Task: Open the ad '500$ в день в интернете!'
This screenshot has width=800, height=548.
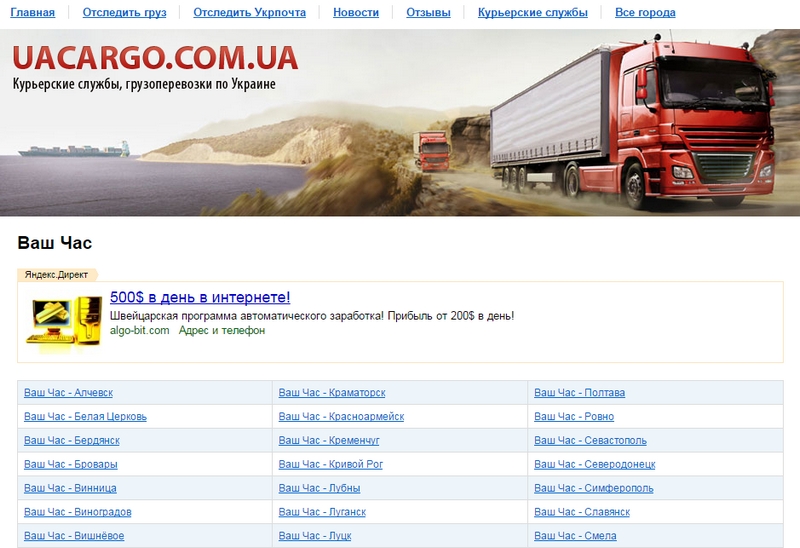Action: click(x=200, y=297)
